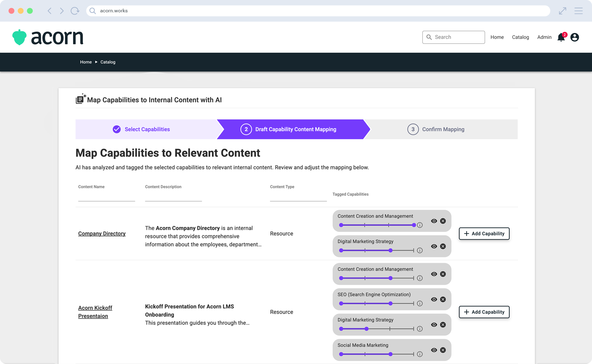Click the user profile icon
592x364 pixels.
pyautogui.click(x=575, y=37)
